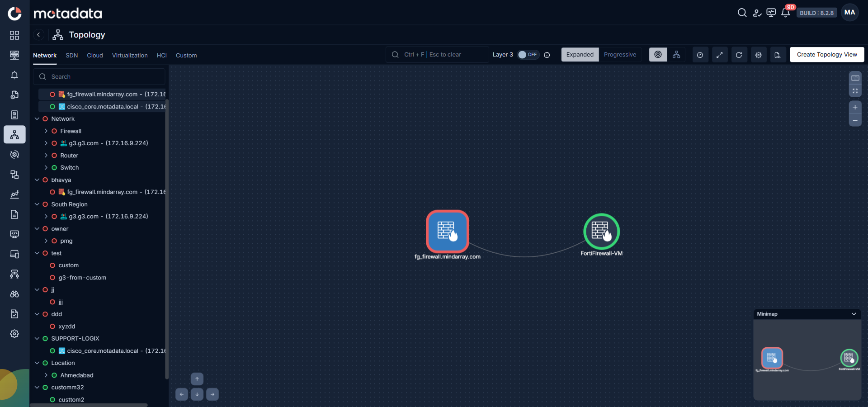The image size is (868, 407).
Task: Pan the canvas down with arrow button
Action: tap(197, 394)
